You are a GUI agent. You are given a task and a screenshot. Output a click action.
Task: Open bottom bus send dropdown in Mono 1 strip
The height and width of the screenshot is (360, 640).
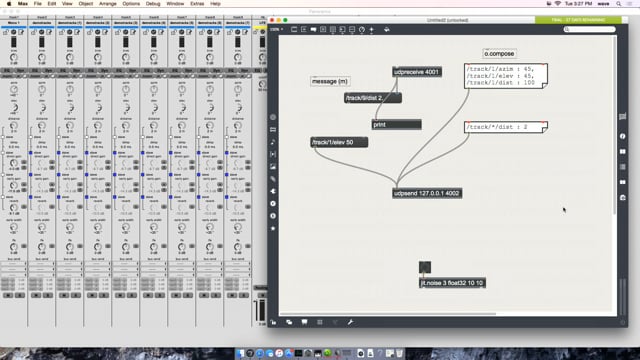(13, 274)
